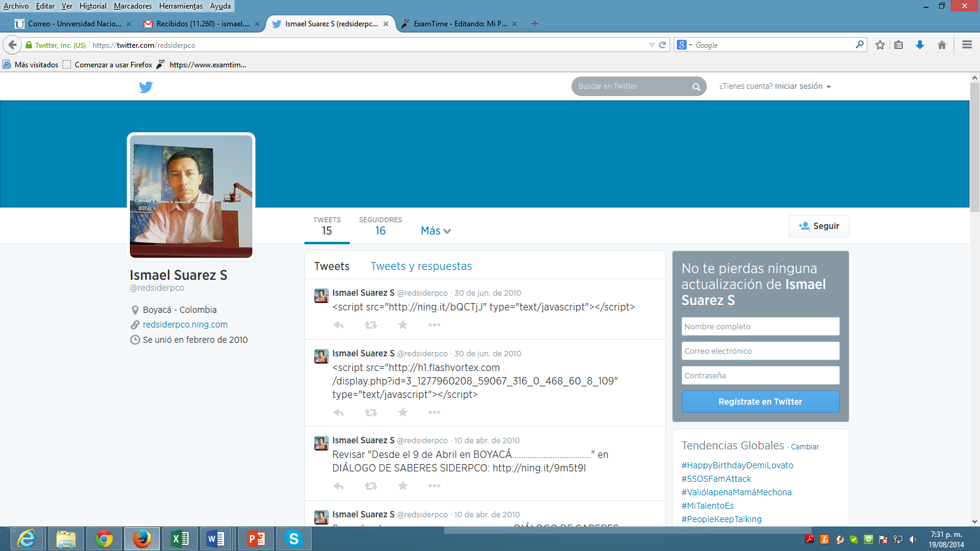Open more options on bQCTjJ script tweet
This screenshot has width=980, height=551.
click(x=434, y=325)
